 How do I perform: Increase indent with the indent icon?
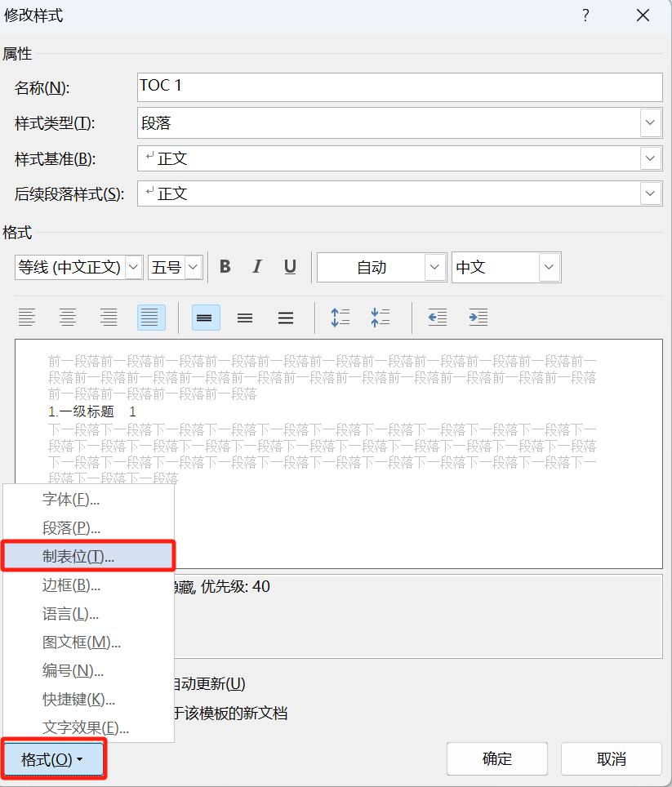click(x=478, y=318)
